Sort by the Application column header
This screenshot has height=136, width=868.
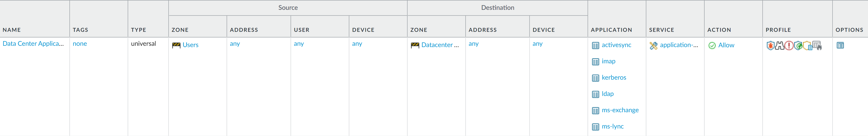point(611,30)
